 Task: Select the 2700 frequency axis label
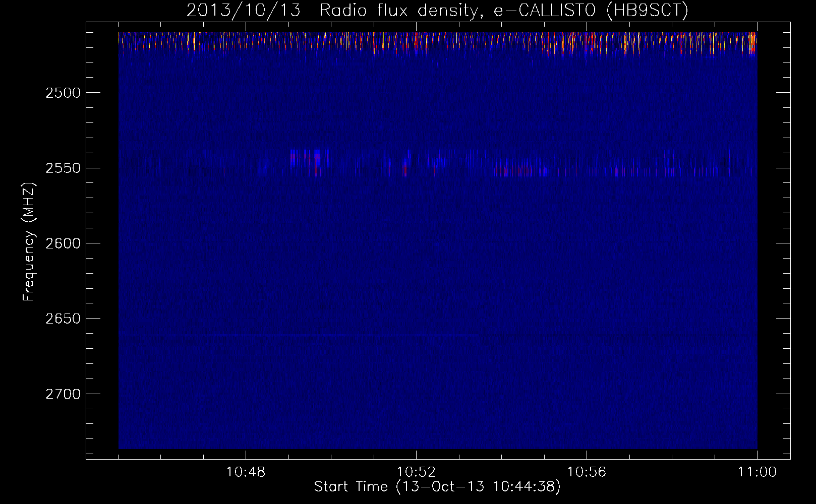(63, 394)
